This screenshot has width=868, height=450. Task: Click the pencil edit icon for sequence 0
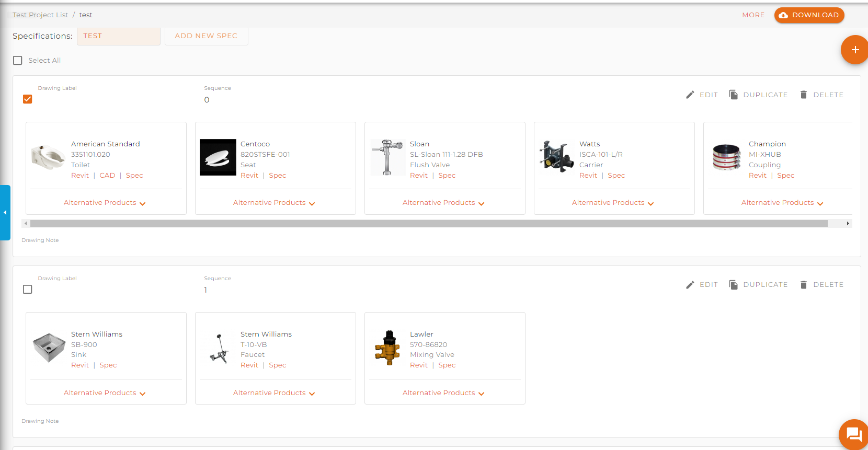click(x=690, y=95)
